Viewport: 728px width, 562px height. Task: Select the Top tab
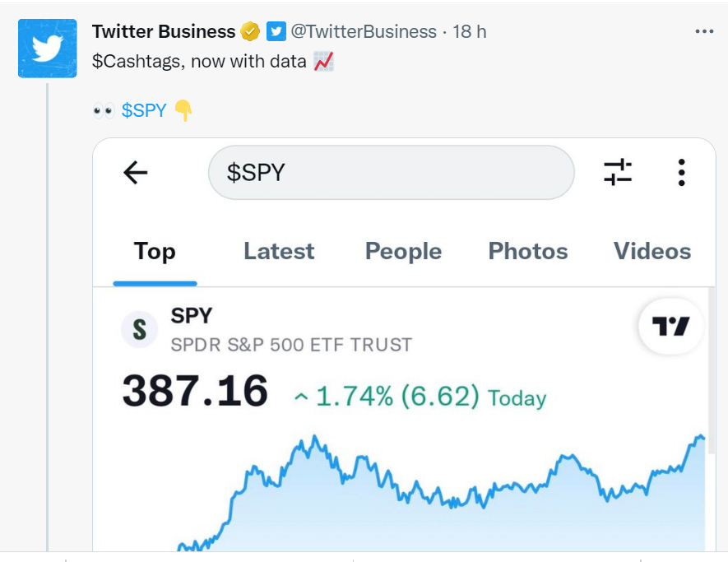[x=155, y=251]
